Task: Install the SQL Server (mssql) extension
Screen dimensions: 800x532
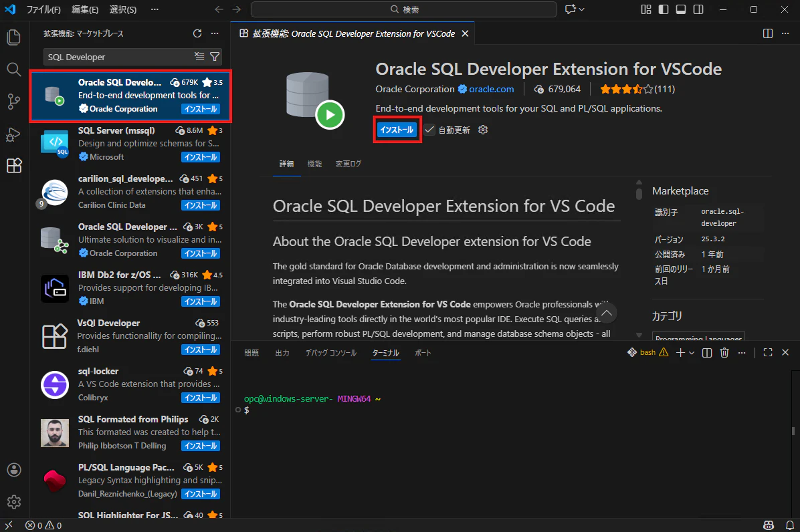Action: [x=201, y=158]
